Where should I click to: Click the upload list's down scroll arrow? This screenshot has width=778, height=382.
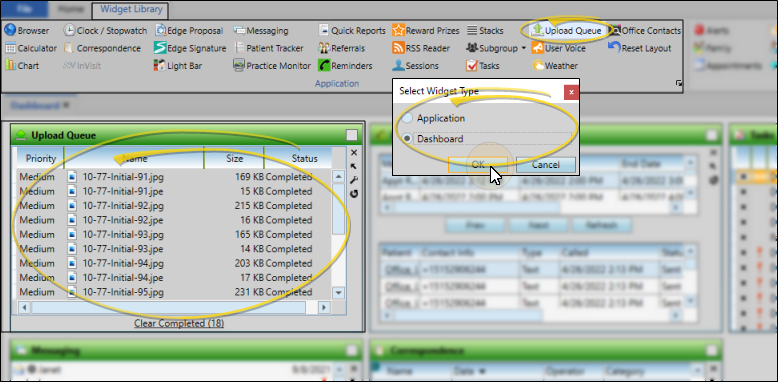pyautogui.click(x=338, y=293)
